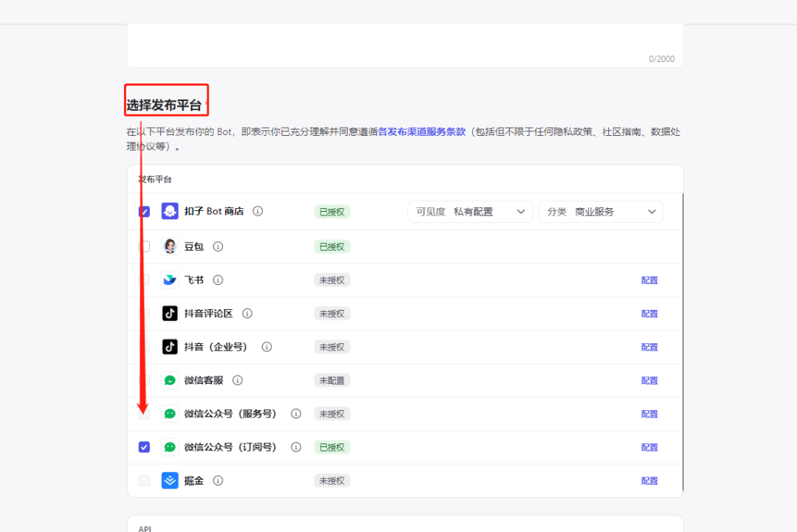Click 未授权 badge for 抖音评论区
This screenshot has width=797, height=532.
332,314
